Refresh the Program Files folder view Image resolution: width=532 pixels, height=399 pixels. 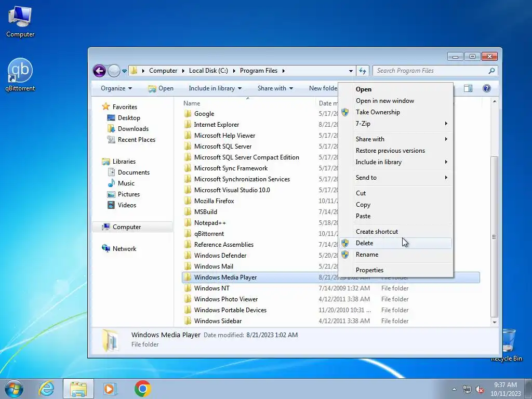click(x=363, y=71)
